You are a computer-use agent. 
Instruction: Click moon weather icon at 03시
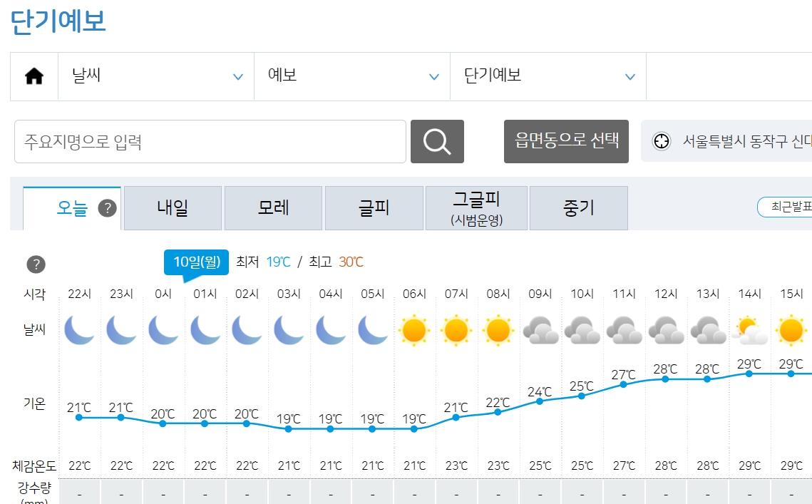pos(289,331)
